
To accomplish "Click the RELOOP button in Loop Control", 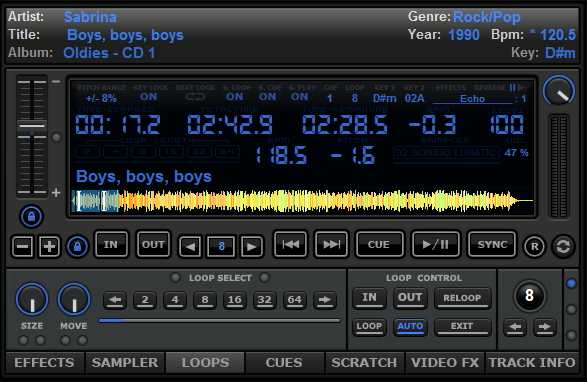I will (462, 298).
